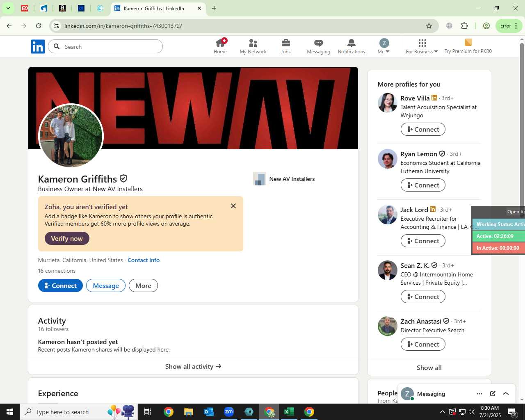Open browser Extensions puzzle icon
The height and width of the screenshot is (420, 525).
click(x=465, y=26)
